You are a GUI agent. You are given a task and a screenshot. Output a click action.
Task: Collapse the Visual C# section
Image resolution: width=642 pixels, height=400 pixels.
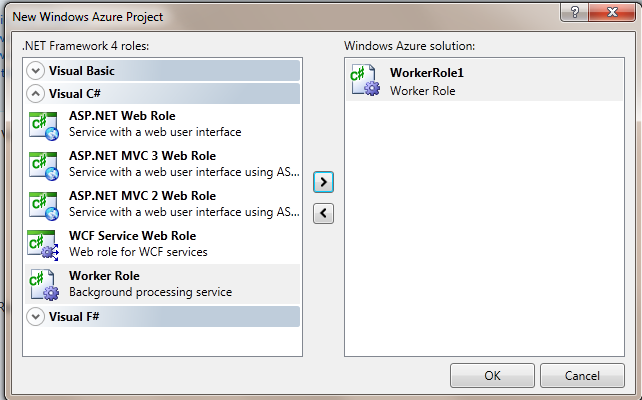coord(36,94)
